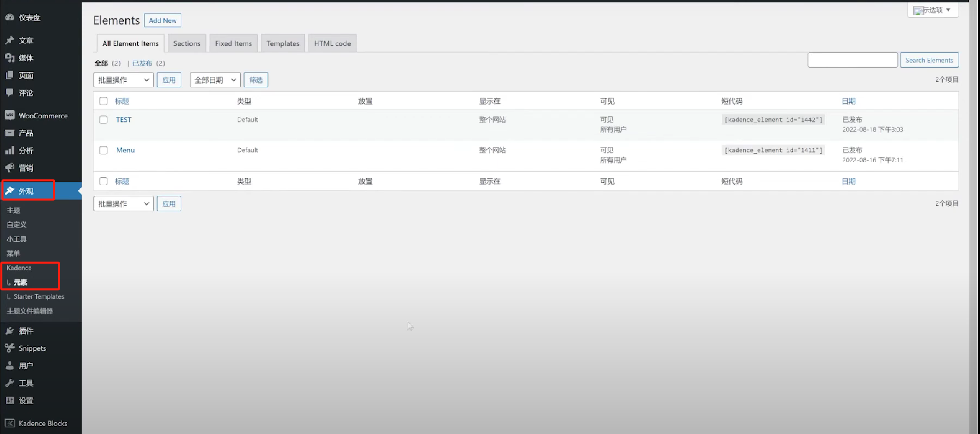The width and height of the screenshot is (980, 434).
Task: Click the 2022-08-16 下午7:11 date text
Action: (x=873, y=160)
